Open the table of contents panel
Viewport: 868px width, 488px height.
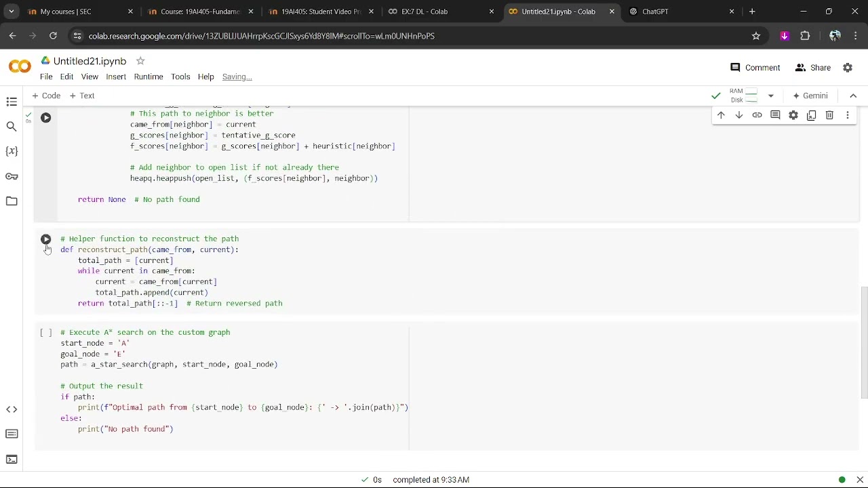point(12,102)
